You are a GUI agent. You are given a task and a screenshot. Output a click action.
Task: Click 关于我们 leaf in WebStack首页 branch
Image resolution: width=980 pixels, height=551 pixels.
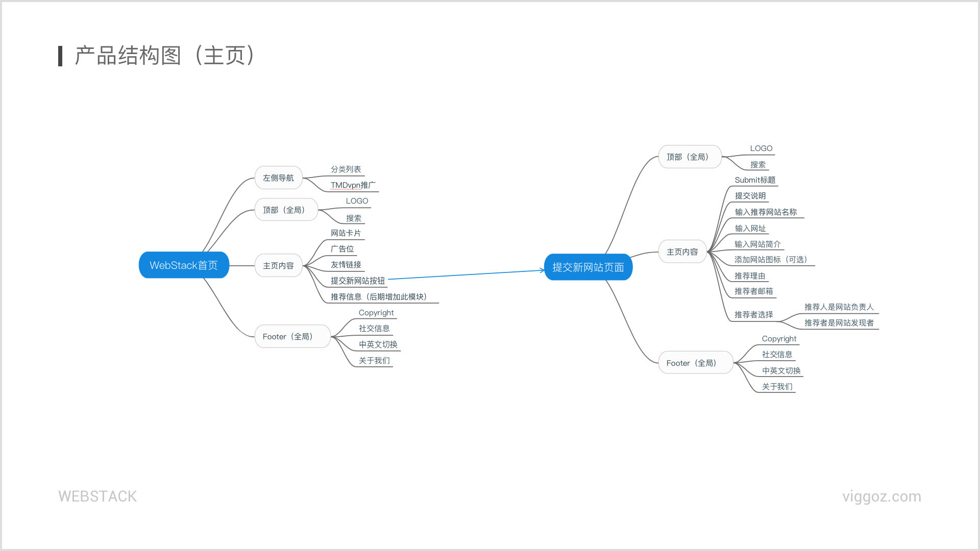click(374, 361)
